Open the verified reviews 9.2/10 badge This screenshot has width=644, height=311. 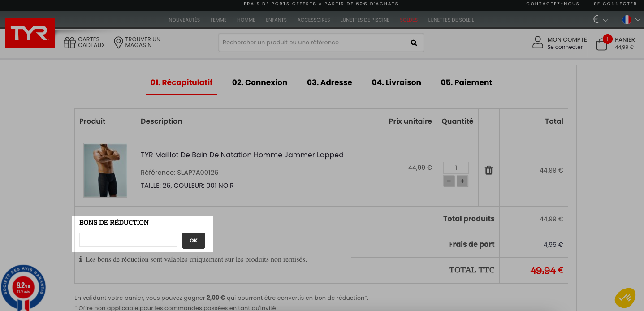(x=23, y=288)
